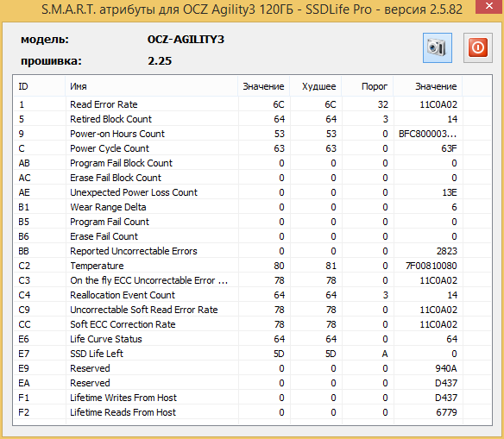
Task: Click raw value 2823 in Reported Uncorrectable Errors
Action: 446,251
